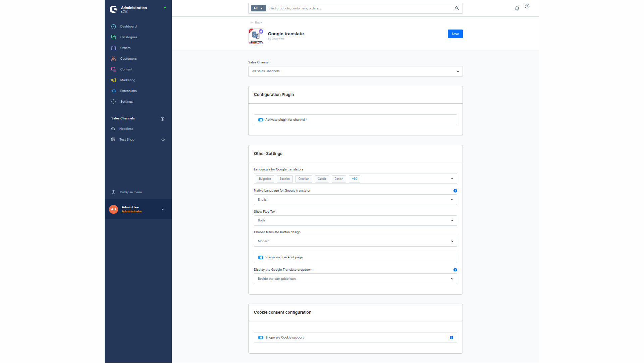Click the Marketing megaphone icon
This screenshot has width=644, height=363.
(x=113, y=80)
